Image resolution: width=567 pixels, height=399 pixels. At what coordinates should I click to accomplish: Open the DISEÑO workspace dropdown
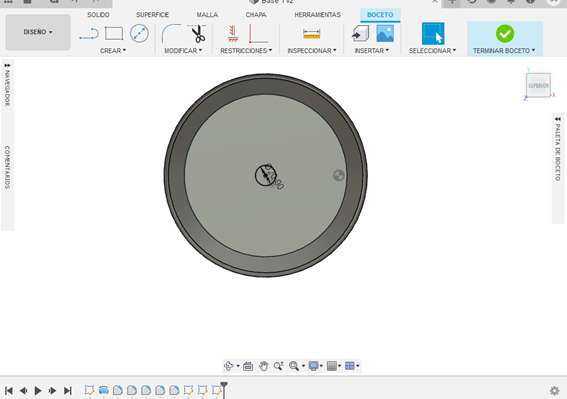click(x=38, y=32)
